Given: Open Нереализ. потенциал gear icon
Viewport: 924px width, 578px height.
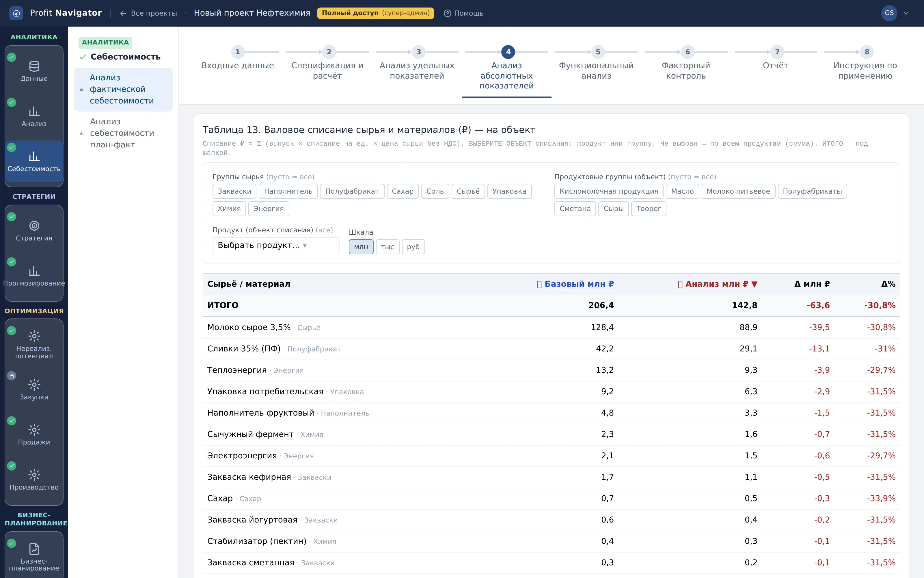Looking at the screenshot, I should tap(34, 336).
